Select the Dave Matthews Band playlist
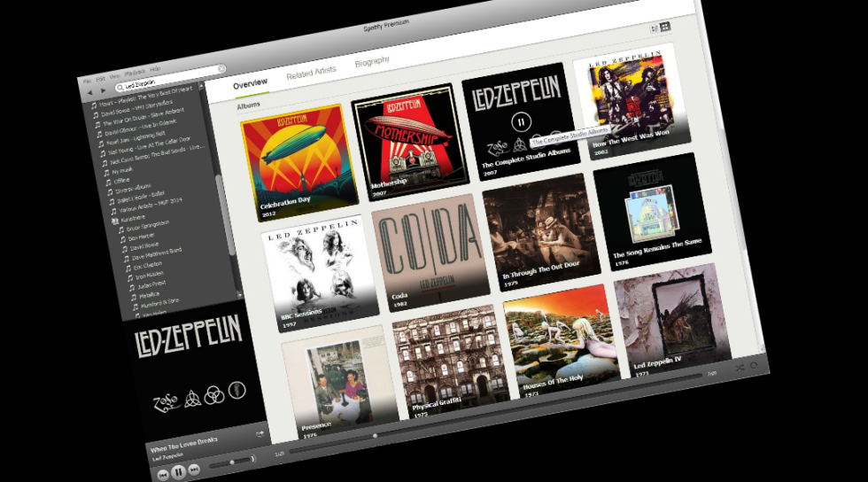Image resolution: width=868 pixels, height=482 pixels. (157, 253)
